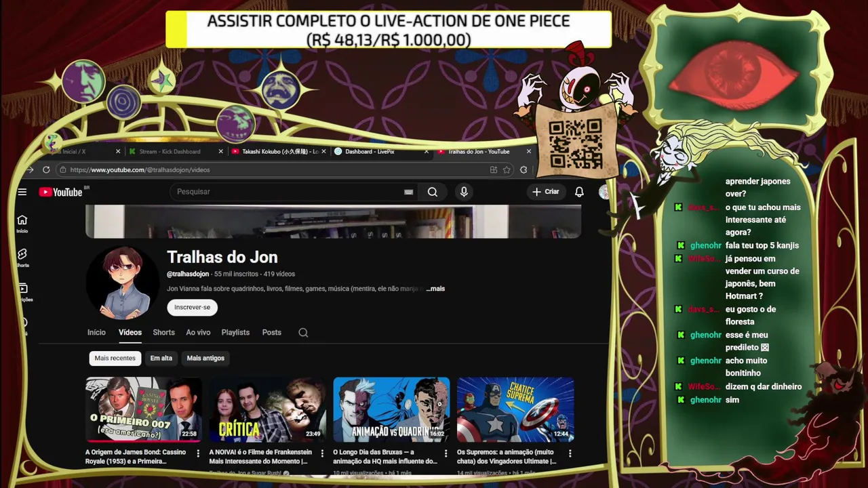Subscribe with the Inscrever-se button
This screenshot has width=868, height=488.
click(x=192, y=307)
